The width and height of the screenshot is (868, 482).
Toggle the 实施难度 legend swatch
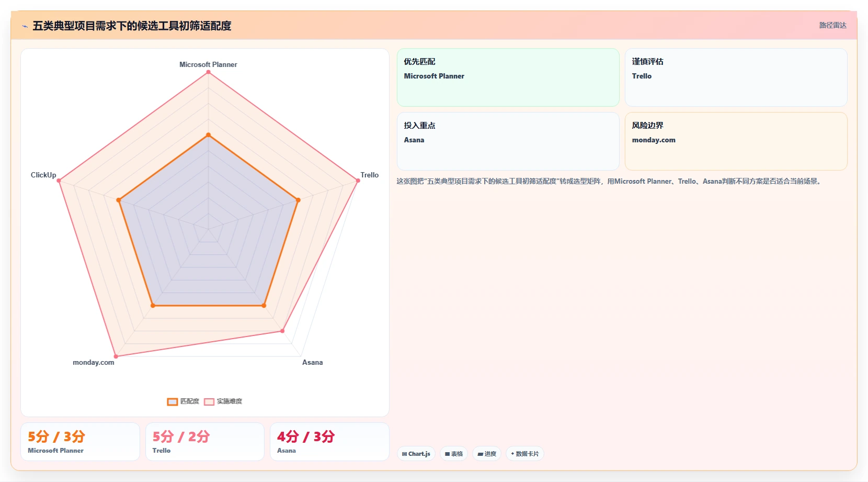(209, 402)
